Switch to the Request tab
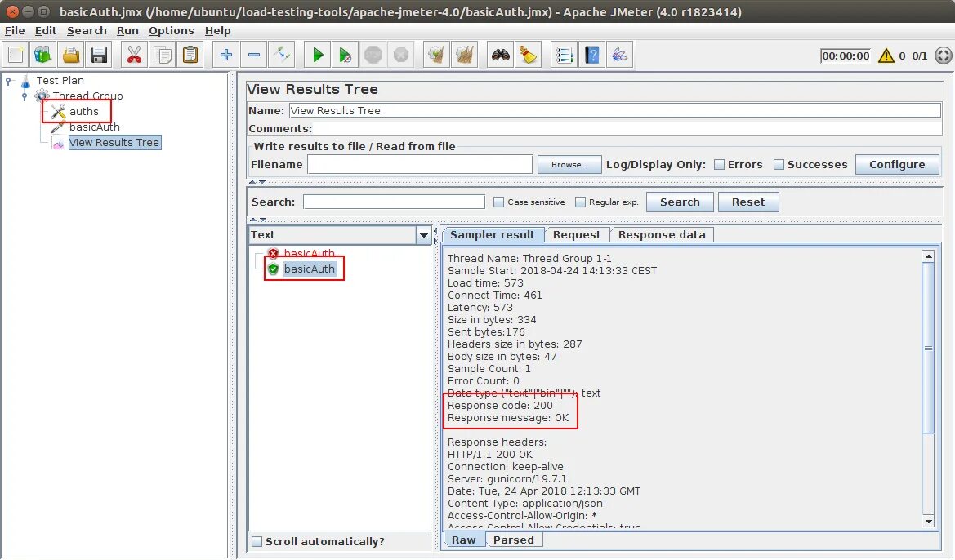955x560 pixels. click(x=576, y=235)
